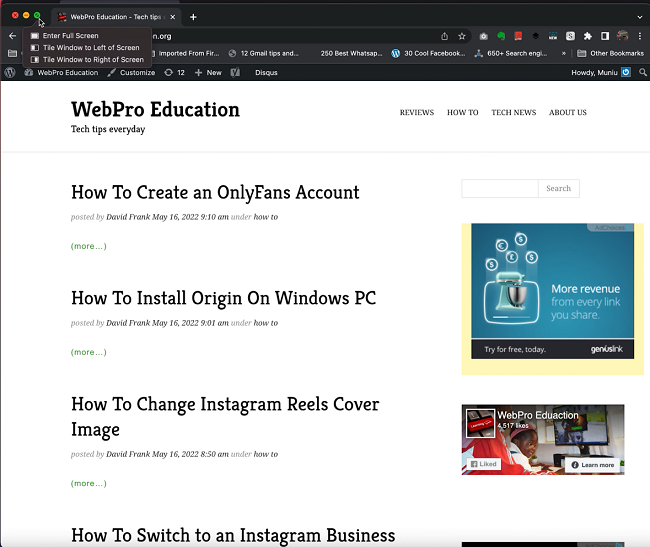The width and height of the screenshot is (650, 547).
Task: Click the admin bar search magnifier
Action: tap(643, 73)
